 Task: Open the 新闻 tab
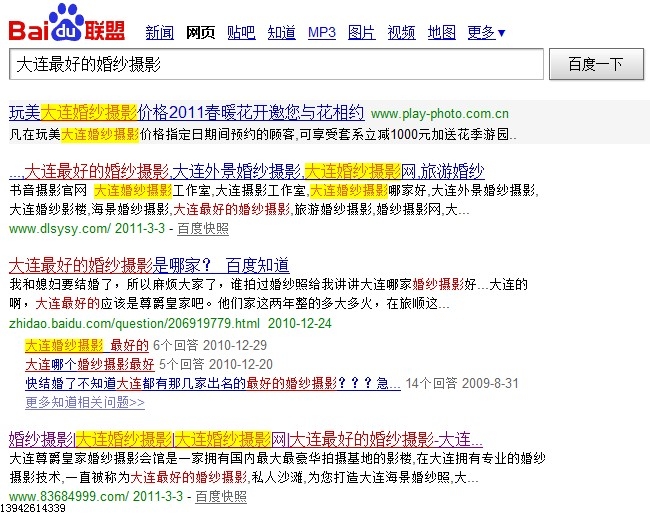pyautogui.click(x=160, y=32)
